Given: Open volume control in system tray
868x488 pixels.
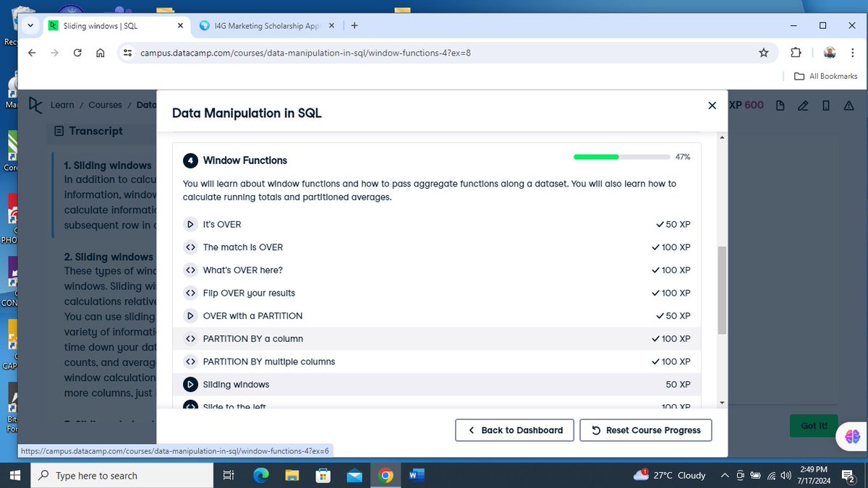Looking at the screenshot, I should pos(786,475).
